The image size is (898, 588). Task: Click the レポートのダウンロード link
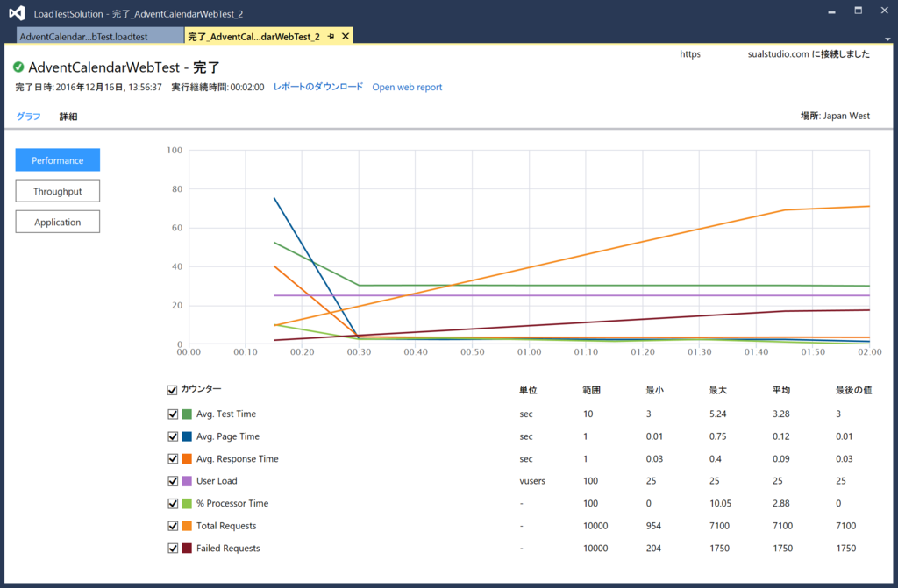coord(317,87)
